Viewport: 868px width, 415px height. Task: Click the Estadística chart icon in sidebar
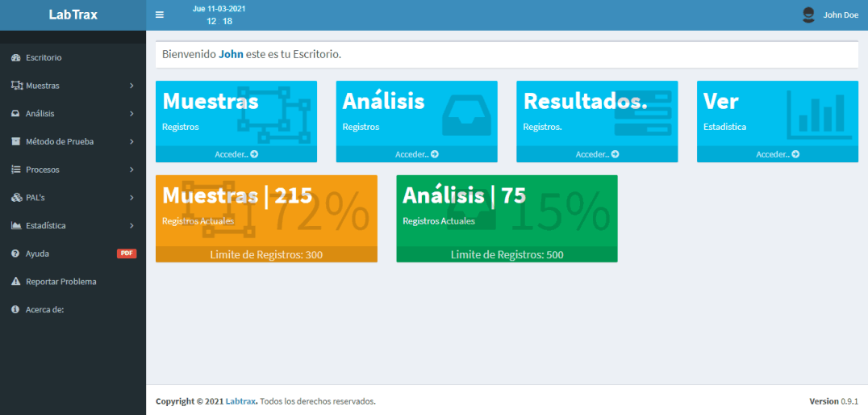point(15,226)
